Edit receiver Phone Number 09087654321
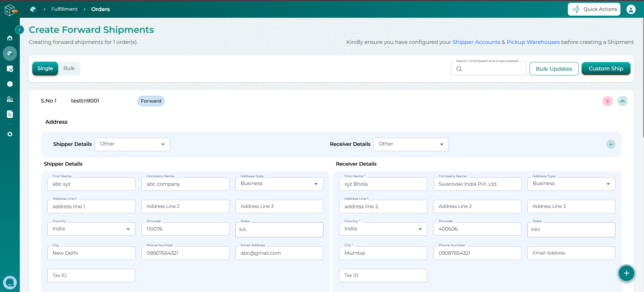Image resolution: width=644 pixels, height=292 pixels. click(477, 253)
